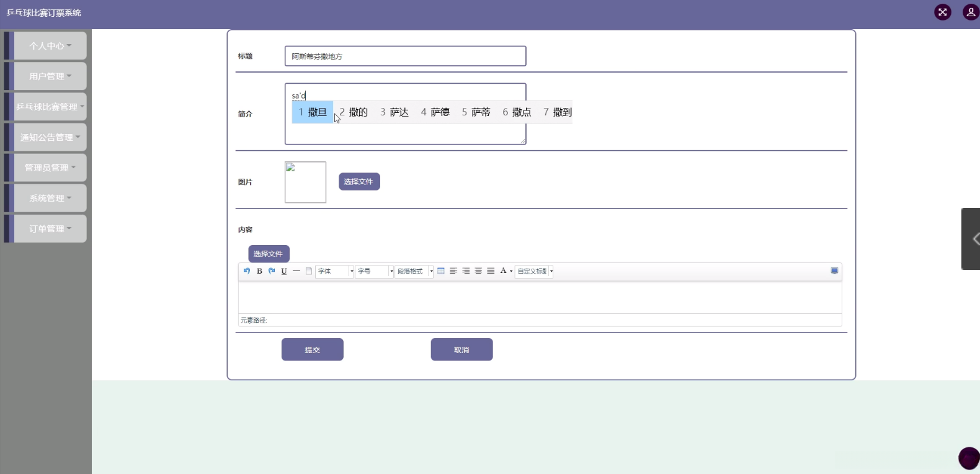Align text left in the editor

[453, 271]
